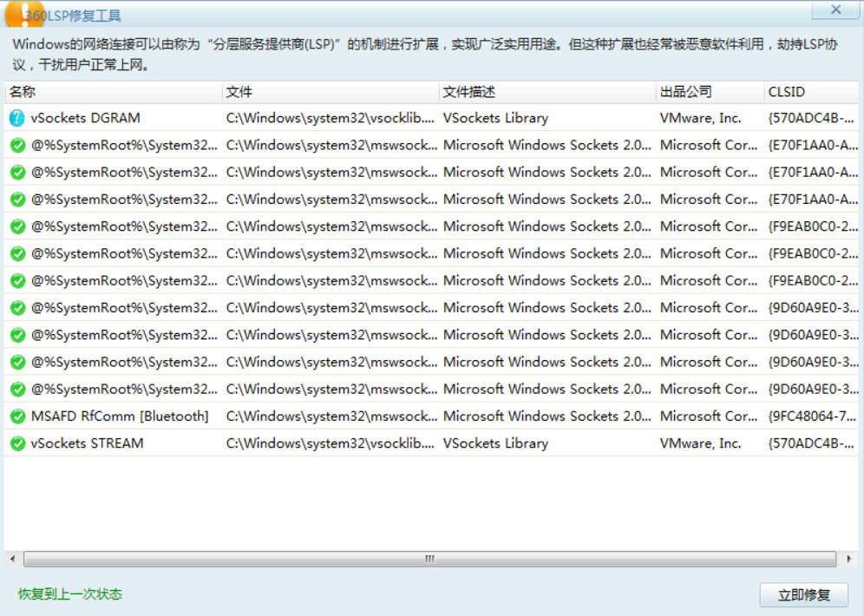Click the green check icon beside vSockets STREAM
Viewport: 864px width, 616px height.
click(x=17, y=443)
